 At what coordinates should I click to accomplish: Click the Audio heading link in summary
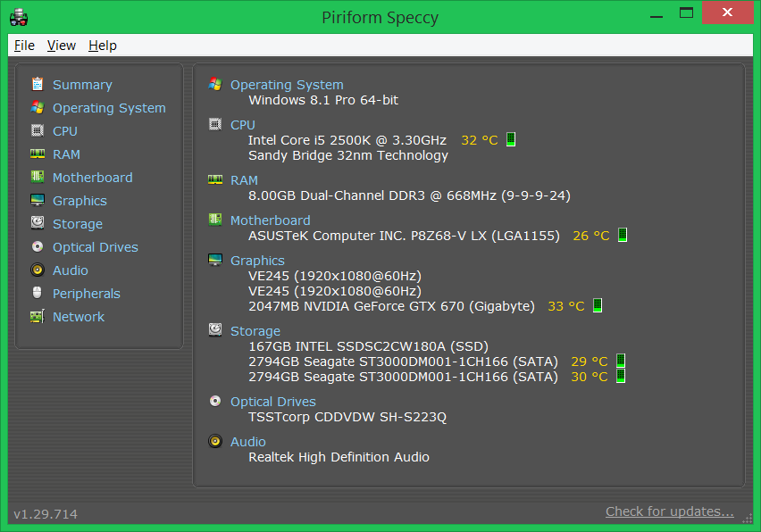(x=248, y=442)
